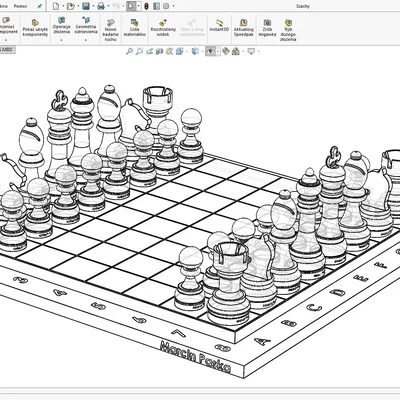Image resolution: width=400 pixels, height=400 pixels.
Task: Select the Marcin Paska engraved text
Action: 195,357
